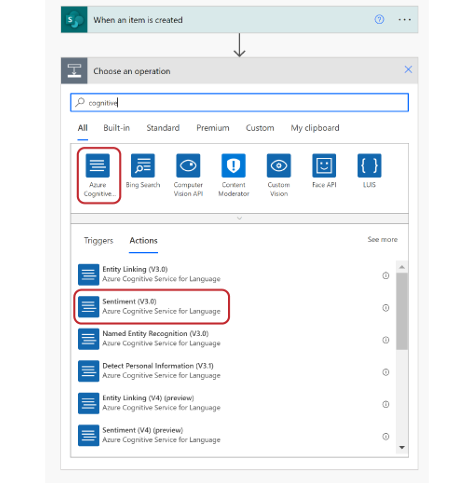Click the actions list scrollbar up arrow

[x=402, y=267]
